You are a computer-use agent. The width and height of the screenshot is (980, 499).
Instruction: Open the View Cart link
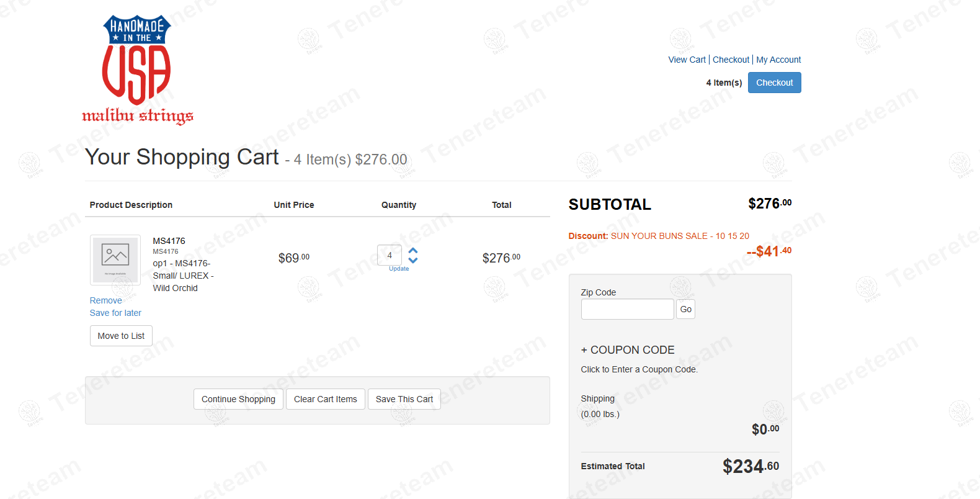coord(687,60)
